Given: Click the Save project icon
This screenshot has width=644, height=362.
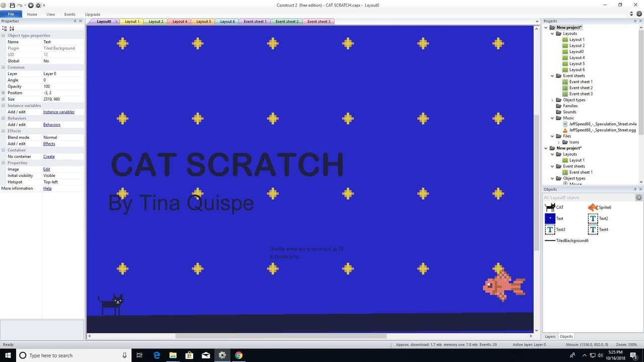Looking at the screenshot, I should point(12,5).
